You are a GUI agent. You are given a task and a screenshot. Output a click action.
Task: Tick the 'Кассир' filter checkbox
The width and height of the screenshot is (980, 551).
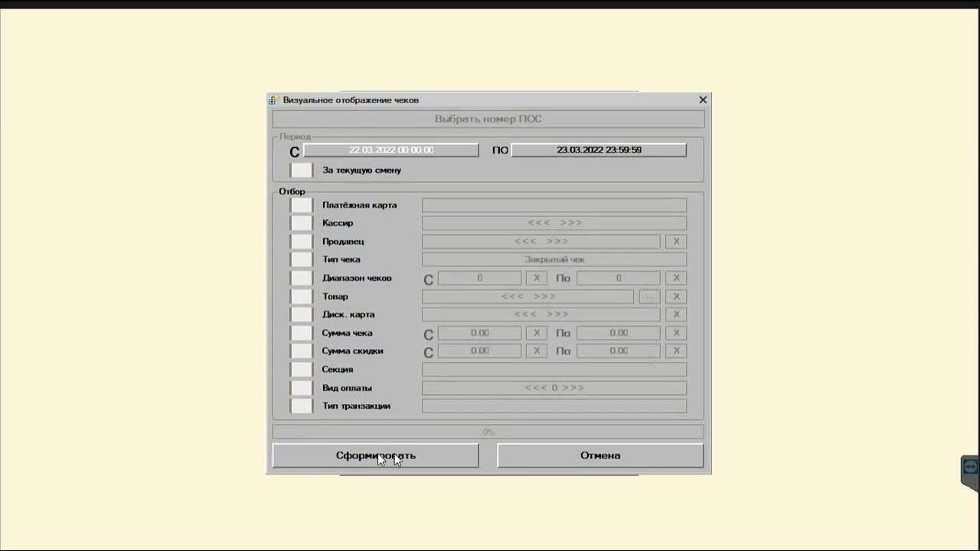click(302, 223)
